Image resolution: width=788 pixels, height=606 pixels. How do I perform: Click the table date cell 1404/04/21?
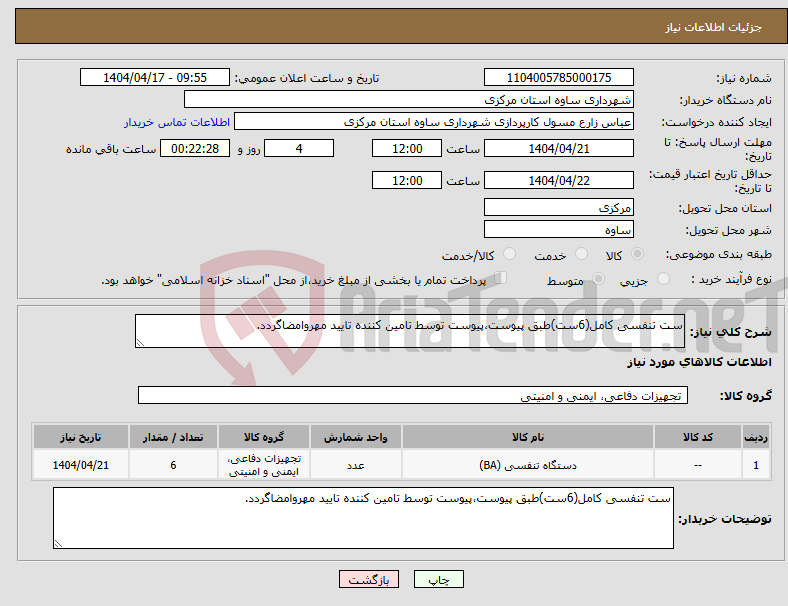pos(80,465)
